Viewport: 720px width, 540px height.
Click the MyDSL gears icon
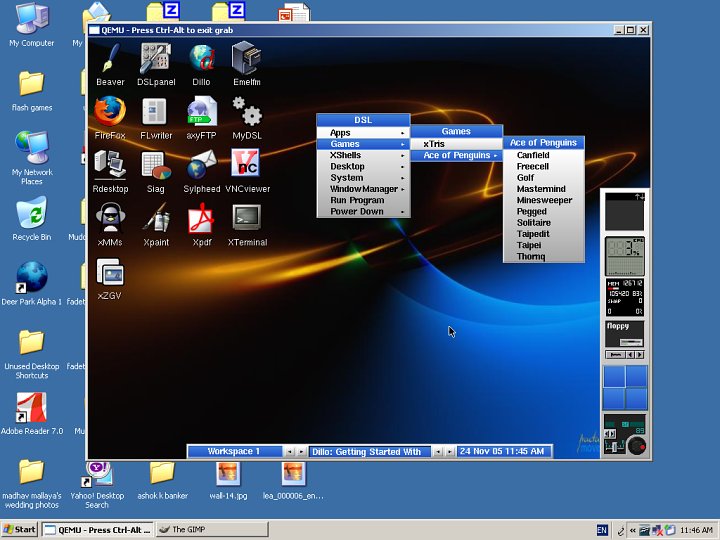tap(247, 112)
